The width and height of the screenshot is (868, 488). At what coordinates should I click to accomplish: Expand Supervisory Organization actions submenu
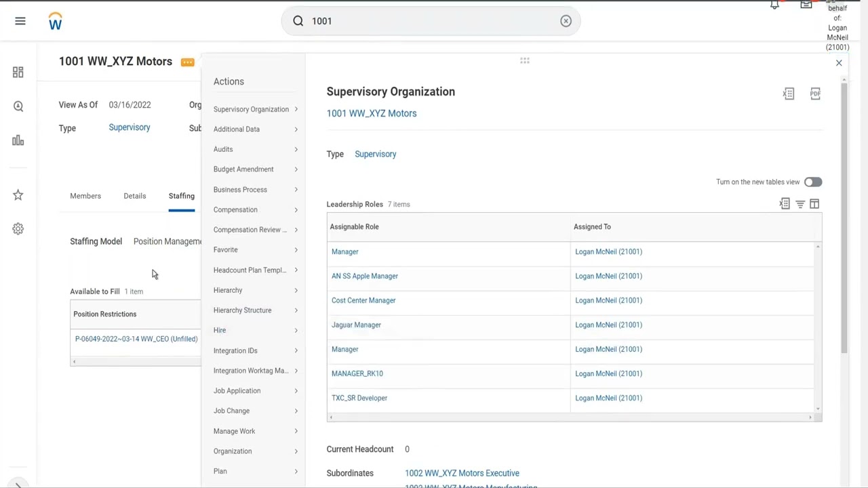[255, 109]
